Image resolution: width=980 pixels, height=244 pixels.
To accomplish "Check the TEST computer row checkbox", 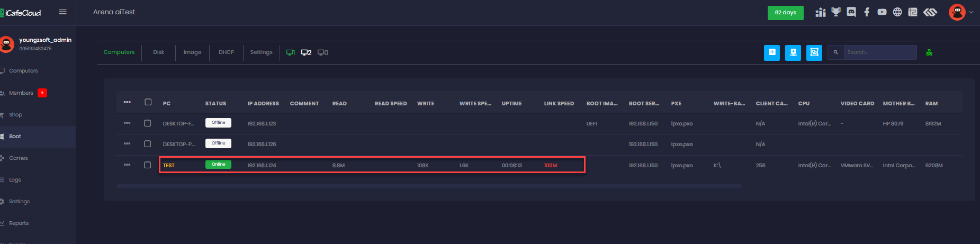I will (x=148, y=165).
